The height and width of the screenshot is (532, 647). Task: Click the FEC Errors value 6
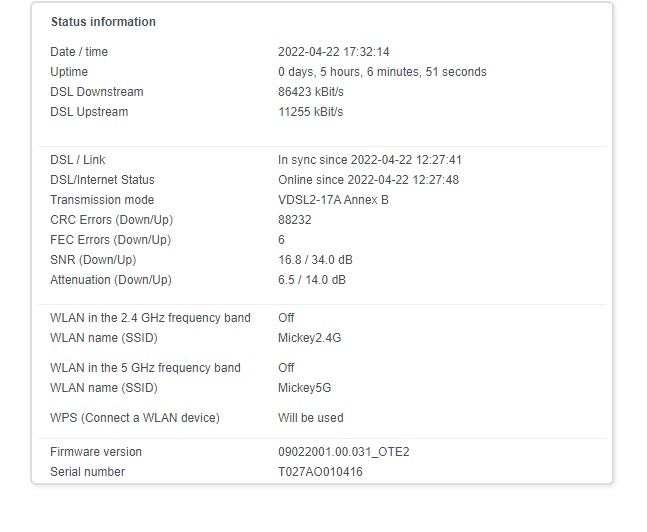pos(281,240)
